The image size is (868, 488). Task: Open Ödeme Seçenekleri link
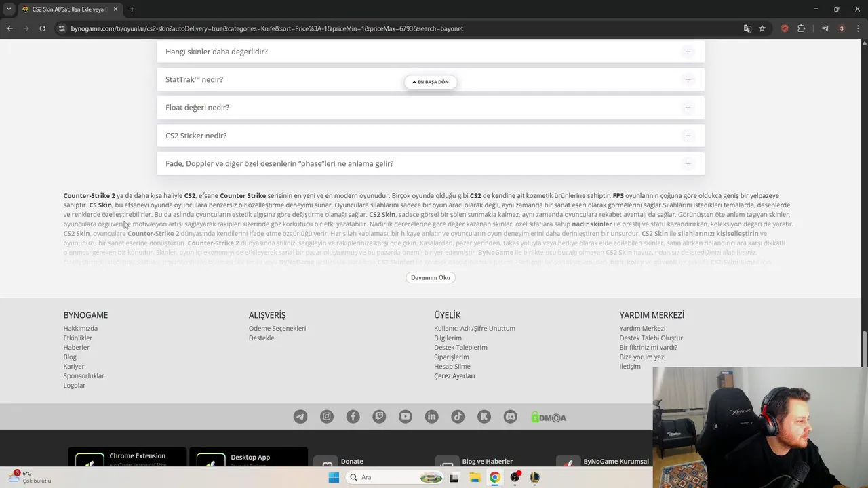277,328
